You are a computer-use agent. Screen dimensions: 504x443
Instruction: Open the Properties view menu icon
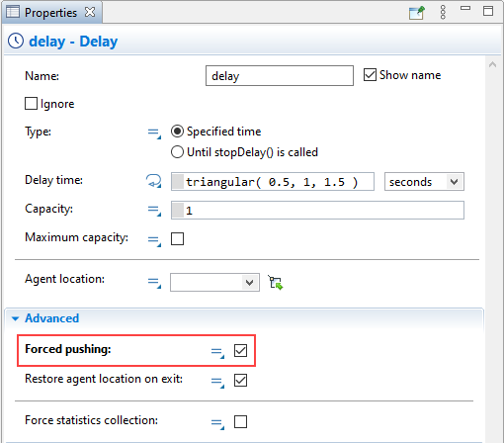[x=443, y=13]
